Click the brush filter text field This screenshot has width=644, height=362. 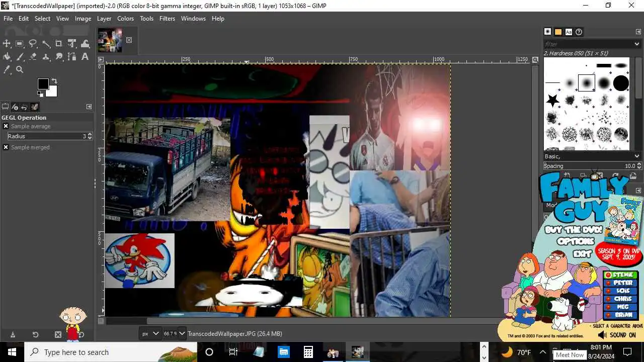(588, 44)
